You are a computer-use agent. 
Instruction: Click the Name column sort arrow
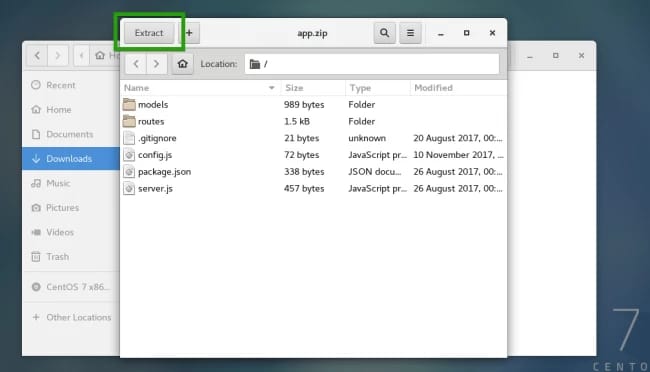pyautogui.click(x=272, y=88)
